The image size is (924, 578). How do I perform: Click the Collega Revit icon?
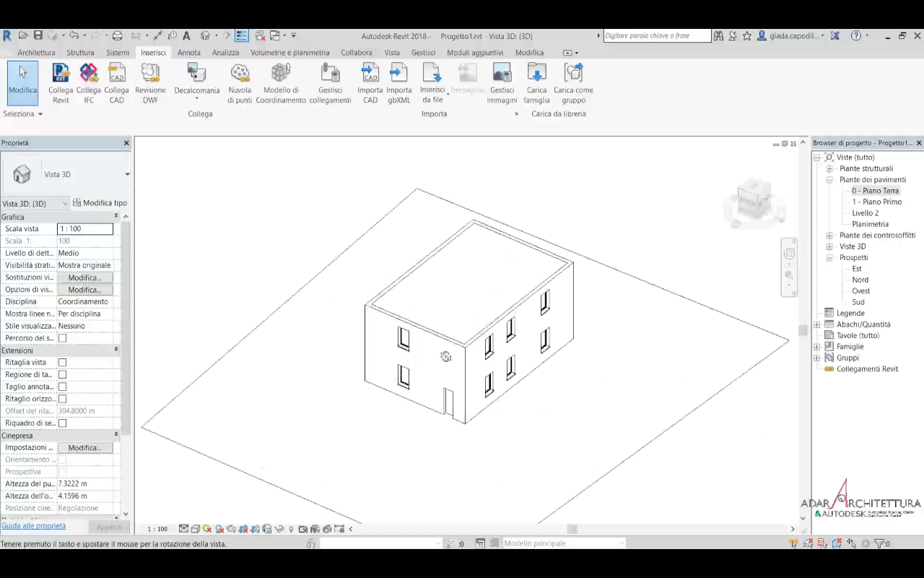pos(61,74)
